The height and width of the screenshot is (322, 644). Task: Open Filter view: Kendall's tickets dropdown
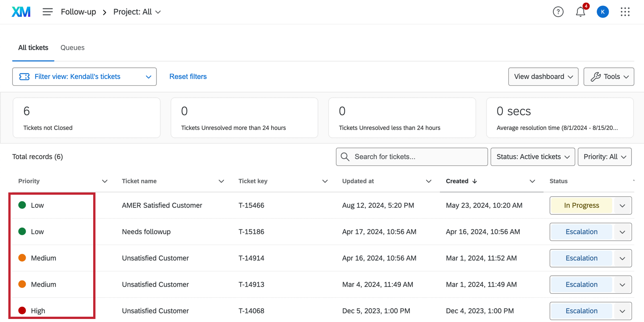[x=84, y=77]
